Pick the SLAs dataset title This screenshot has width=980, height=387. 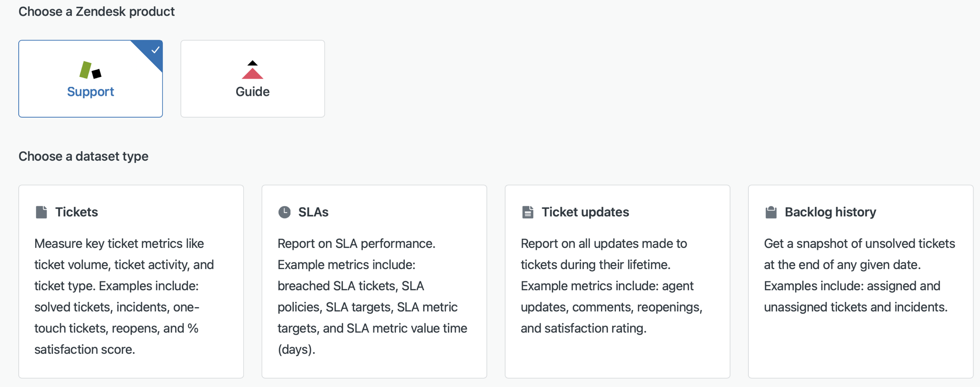point(313,212)
